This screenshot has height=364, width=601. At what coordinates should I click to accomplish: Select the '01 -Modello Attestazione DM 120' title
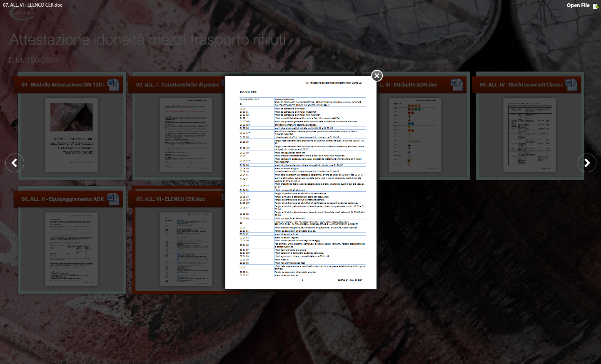click(62, 85)
